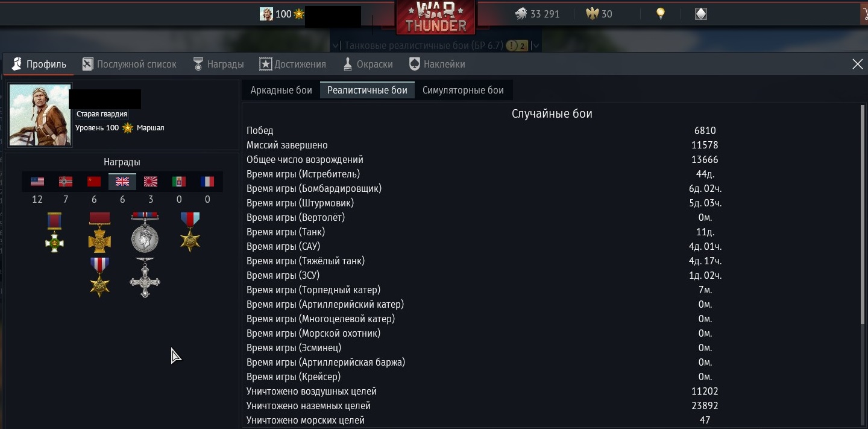Select the Japan flag in awards
This screenshot has width=868, height=429.
coord(151,182)
